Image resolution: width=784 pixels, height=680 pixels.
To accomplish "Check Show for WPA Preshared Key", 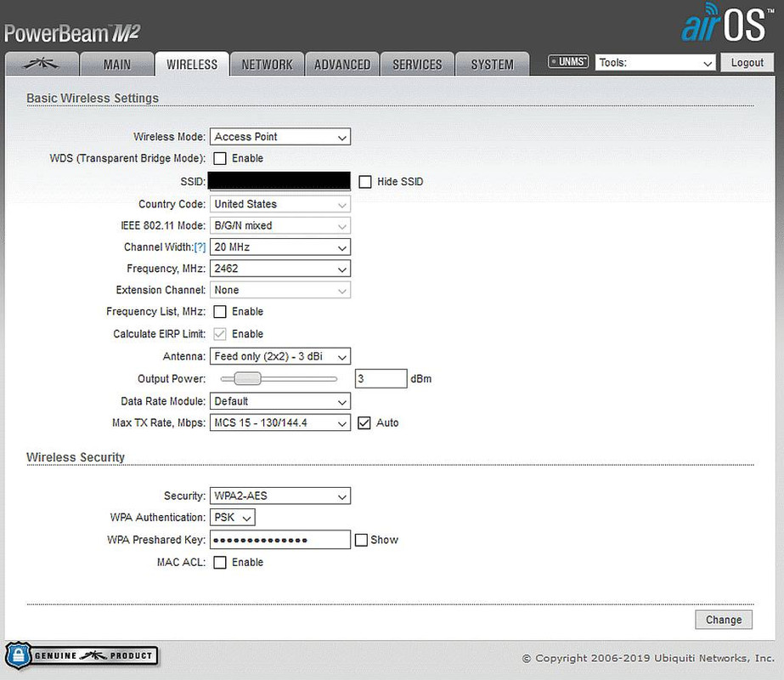I will pyautogui.click(x=361, y=540).
